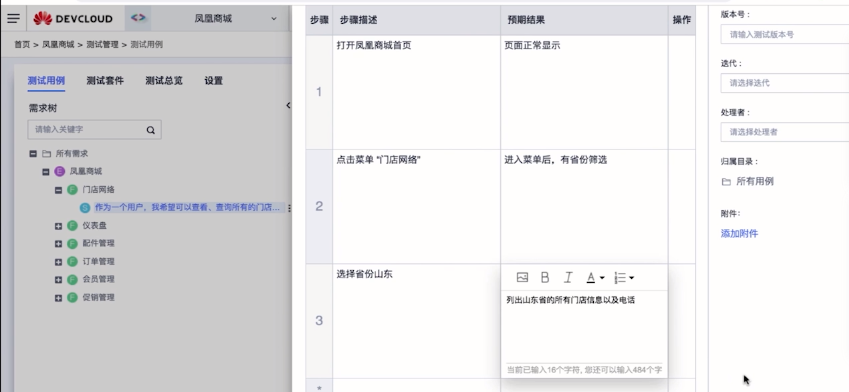Expand the 促销管理 tree node
Screen dimensions: 849x392
tap(58, 298)
